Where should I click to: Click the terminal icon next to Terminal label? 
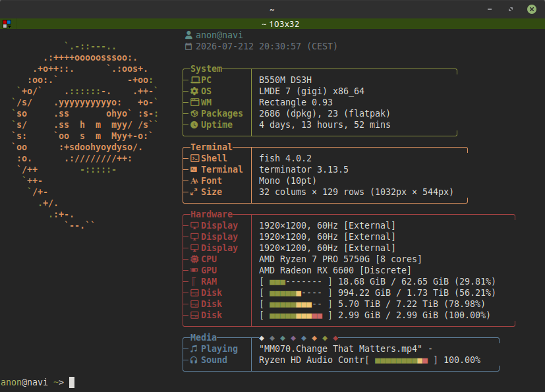click(194, 169)
